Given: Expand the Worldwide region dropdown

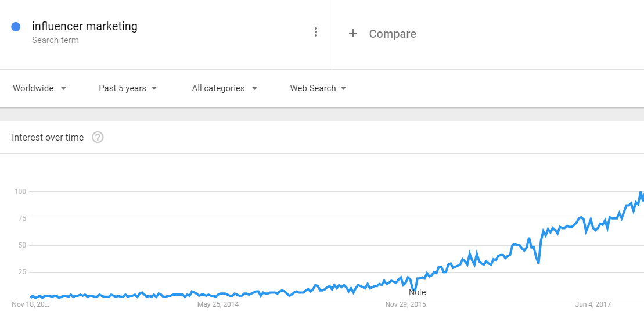Looking at the screenshot, I should point(39,88).
